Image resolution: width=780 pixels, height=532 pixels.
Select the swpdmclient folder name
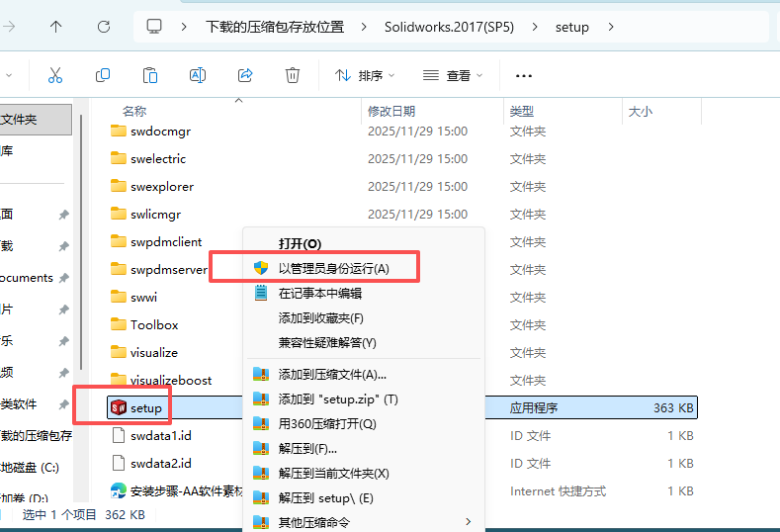pos(166,242)
